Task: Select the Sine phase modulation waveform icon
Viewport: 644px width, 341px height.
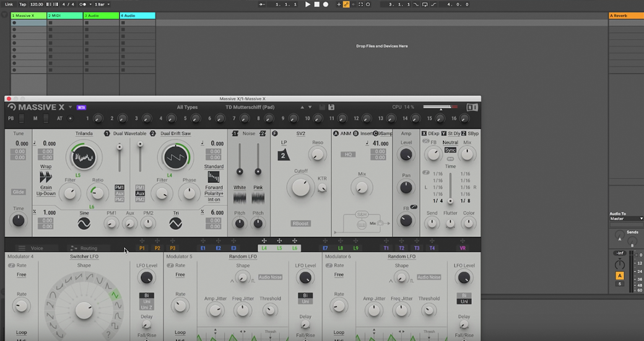Action: [x=84, y=223]
